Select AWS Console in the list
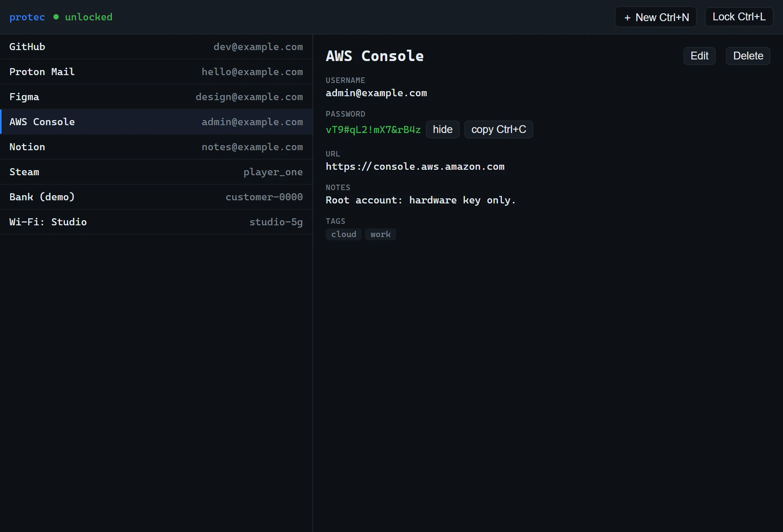783x532 pixels. click(x=156, y=122)
